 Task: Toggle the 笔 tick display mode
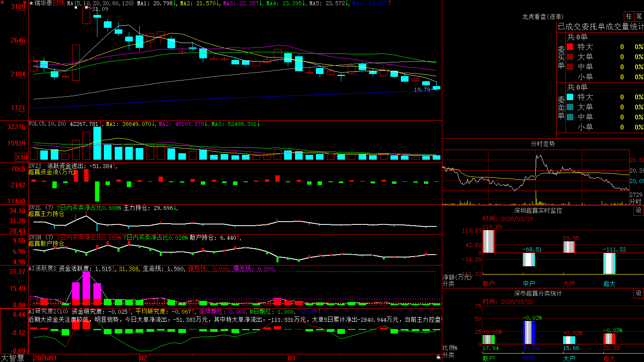639,16
